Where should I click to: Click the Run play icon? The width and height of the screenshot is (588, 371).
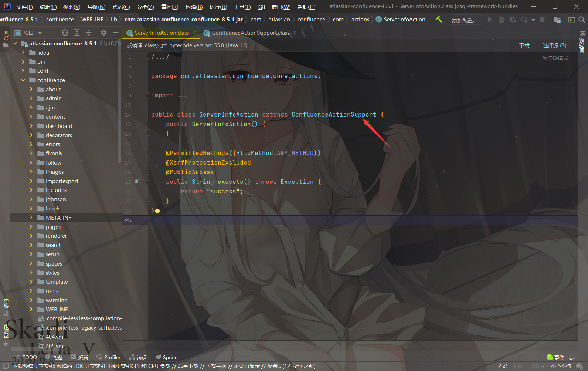(x=490, y=20)
